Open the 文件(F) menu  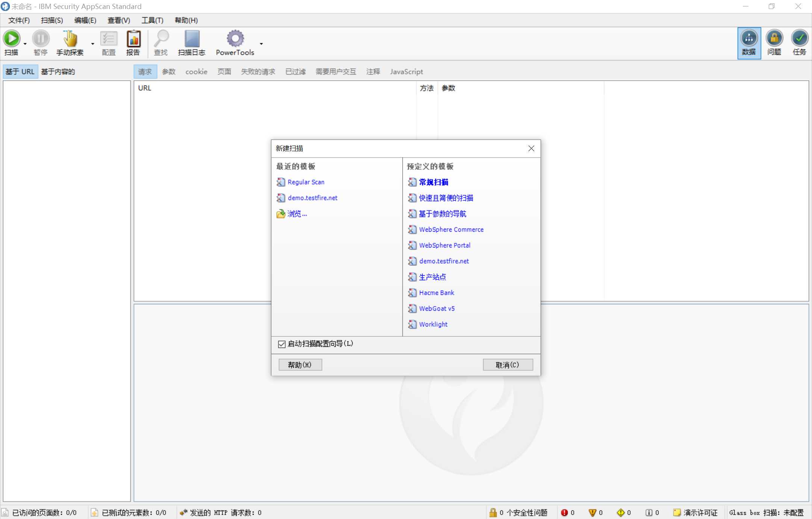point(19,20)
